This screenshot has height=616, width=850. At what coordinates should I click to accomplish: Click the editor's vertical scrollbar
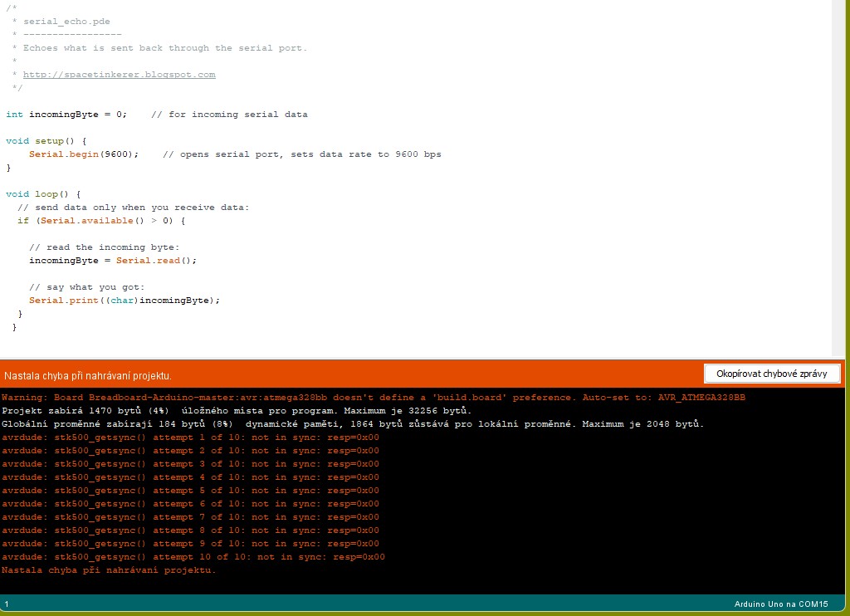tap(840, 178)
